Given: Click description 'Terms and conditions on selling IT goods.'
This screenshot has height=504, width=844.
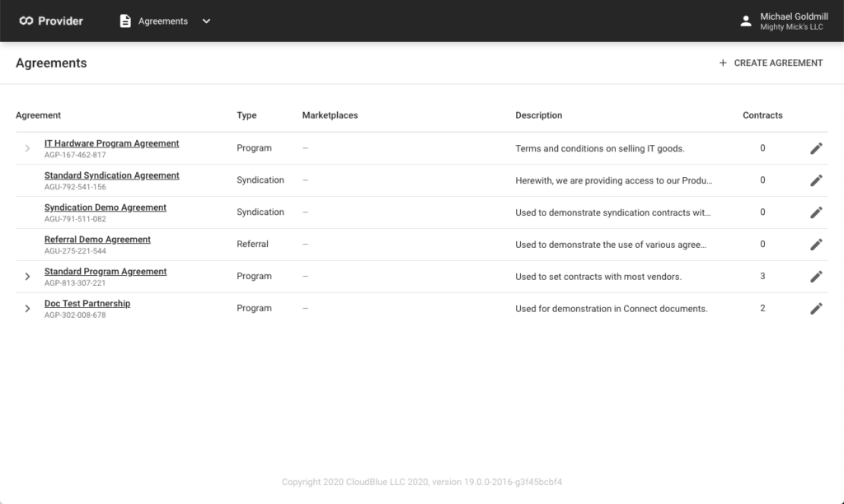Looking at the screenshot, I should pos(600,148).
